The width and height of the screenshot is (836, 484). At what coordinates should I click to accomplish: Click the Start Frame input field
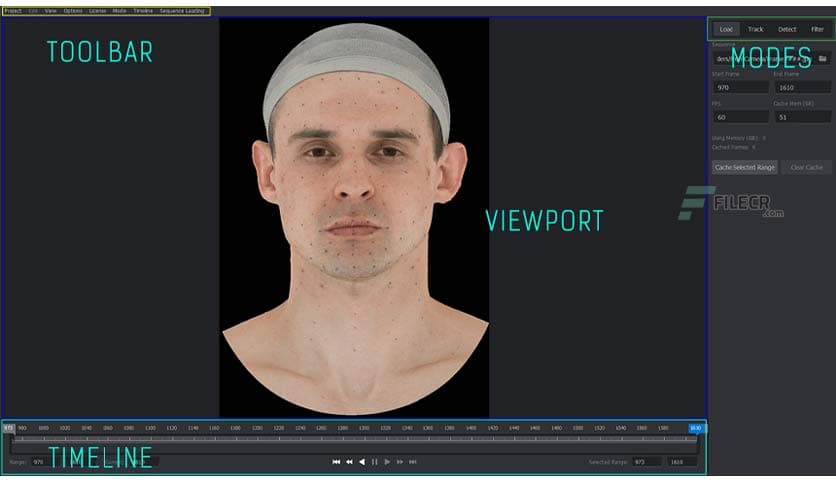pyautogui.click(x=739, y=88)
